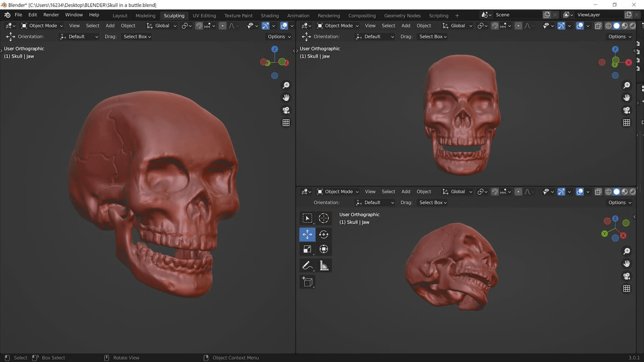Switch to the UV Editing workspace tab
The height and width of the screenshot is (362, 644).
[x=204, y=15]
